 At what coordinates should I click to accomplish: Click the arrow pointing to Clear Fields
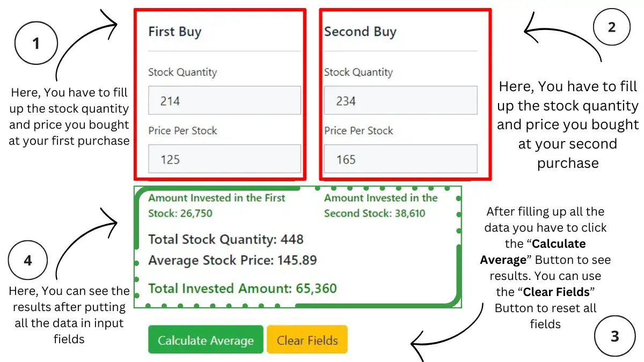pyautogui.click(x=448, y=333)
